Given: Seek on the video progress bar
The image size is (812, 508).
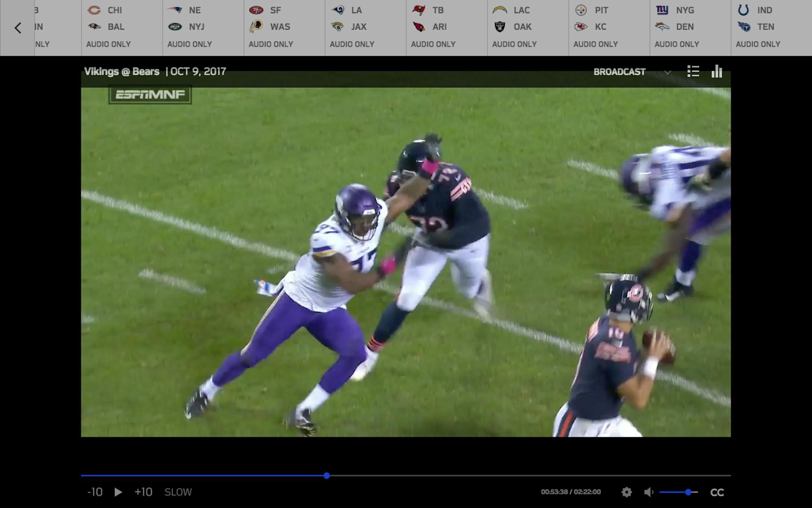Looking at the screenshot, I should [x=406, y=476].
